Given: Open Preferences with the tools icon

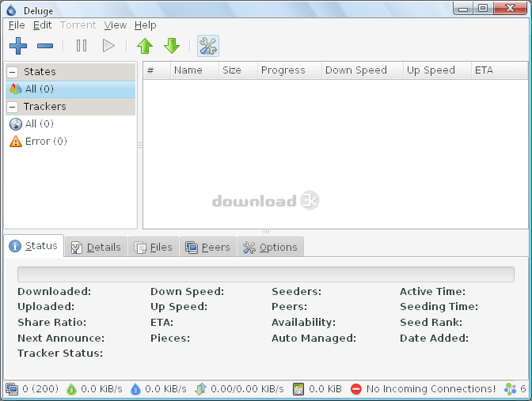Looking at the screenshot, I should click(208, 46).
